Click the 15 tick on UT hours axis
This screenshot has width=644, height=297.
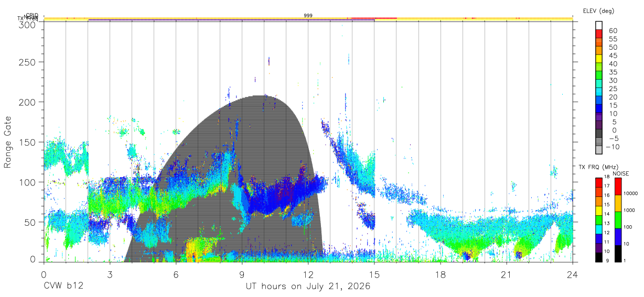point(374,274)
